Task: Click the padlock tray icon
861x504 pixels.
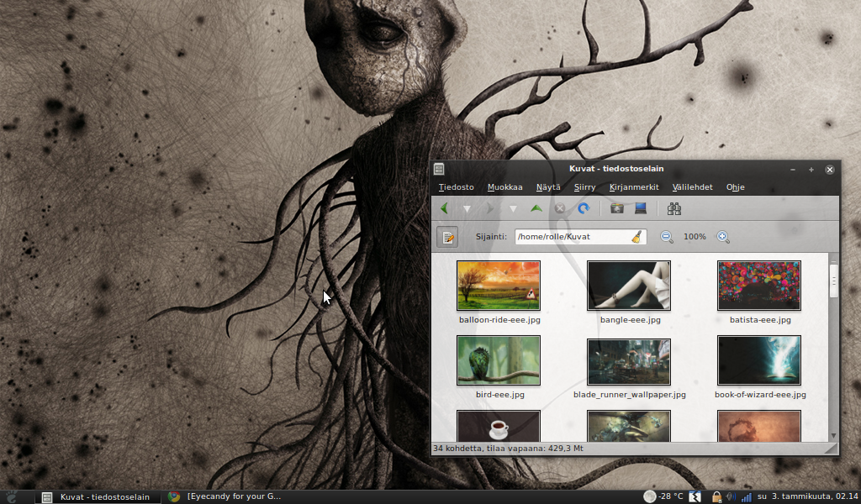Action: click(x=716, y=497)
